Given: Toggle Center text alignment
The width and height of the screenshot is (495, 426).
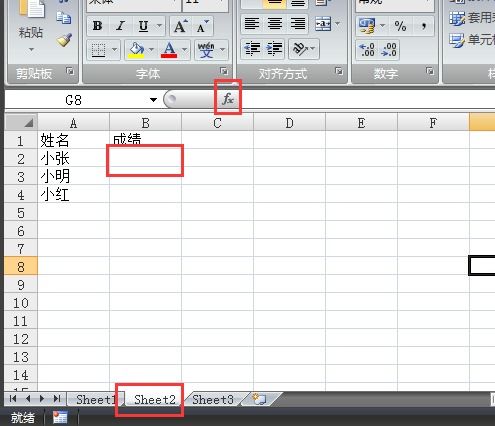Looking at the screenshot, I should click(275, 24).
